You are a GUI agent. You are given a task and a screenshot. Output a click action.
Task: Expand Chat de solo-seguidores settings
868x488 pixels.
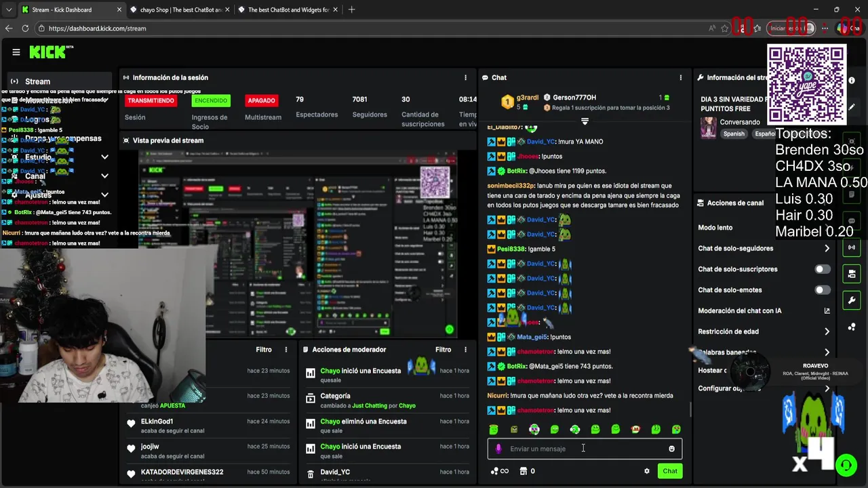pos(827,249)
